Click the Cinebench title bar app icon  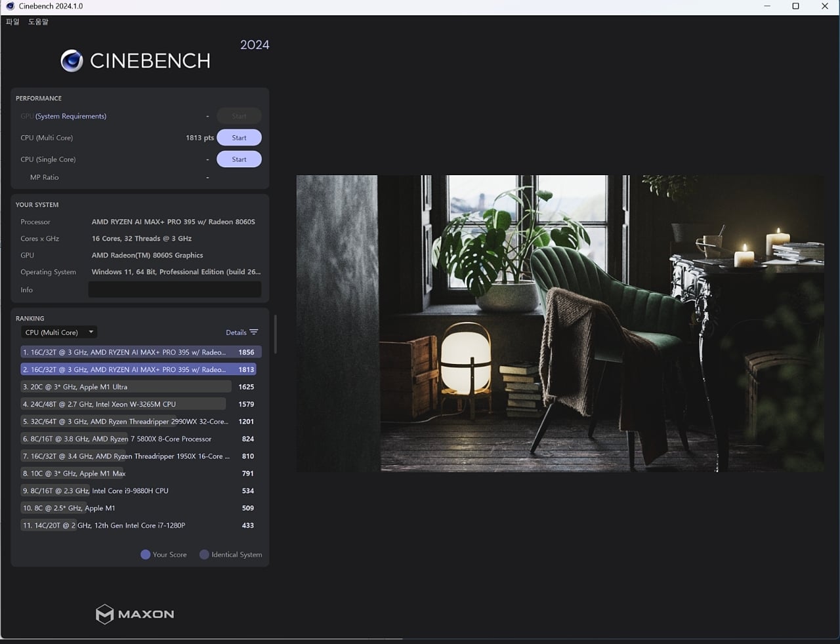[x=10, y=7]
